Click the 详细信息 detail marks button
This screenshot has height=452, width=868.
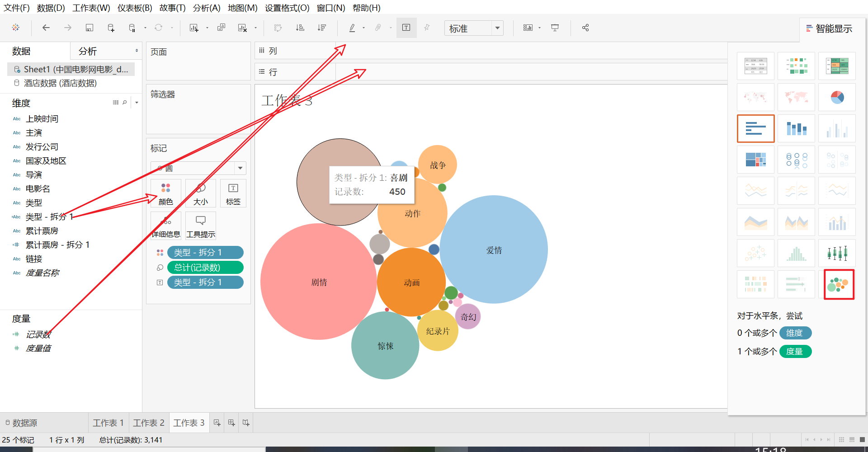[x=166, y=226]
